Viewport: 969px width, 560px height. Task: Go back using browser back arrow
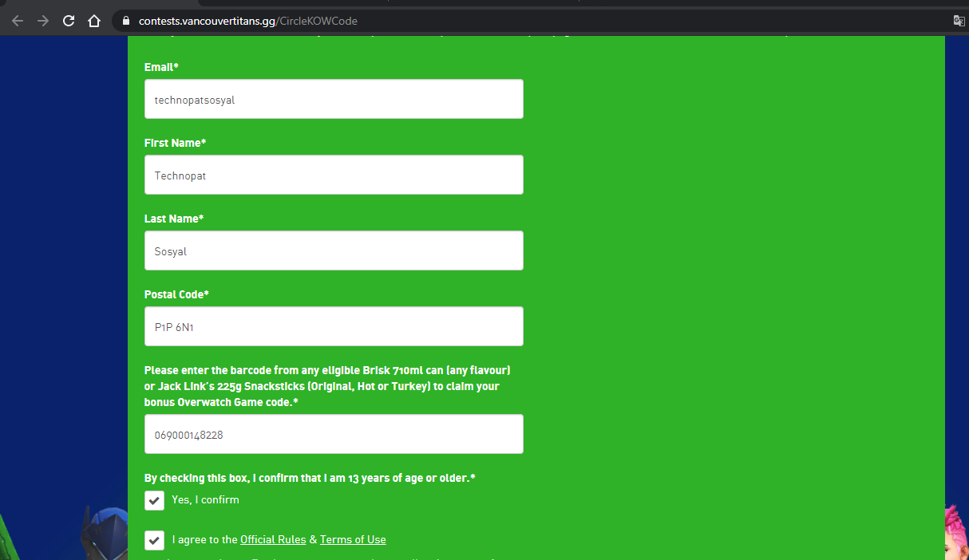(18, 21)
